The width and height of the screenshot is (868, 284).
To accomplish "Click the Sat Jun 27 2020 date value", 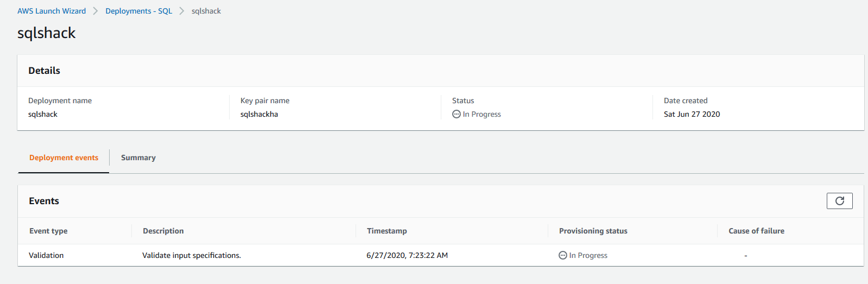I will click(692, 114).
